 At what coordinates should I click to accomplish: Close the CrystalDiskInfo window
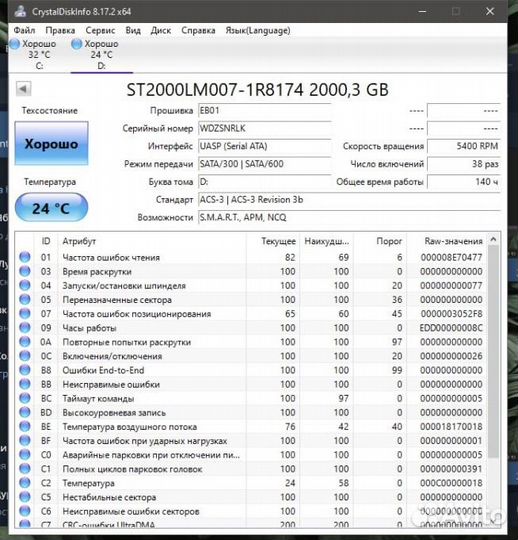click(490, 12)
